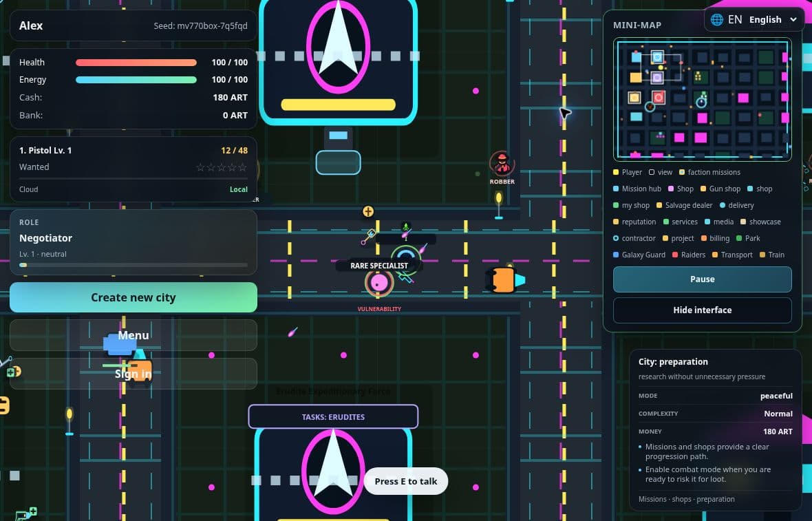Viewport: 812px width, 521px height.
Task: Click the Wanted level stars
Action: pos(221,167)
